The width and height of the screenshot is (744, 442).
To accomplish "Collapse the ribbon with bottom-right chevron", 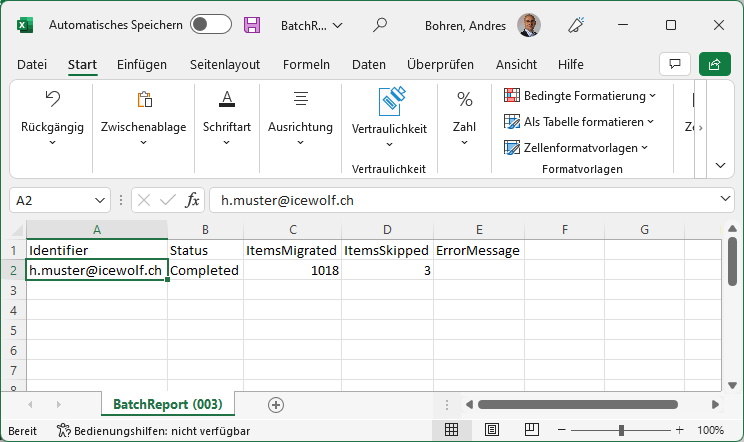I will [x=720, y=165].
